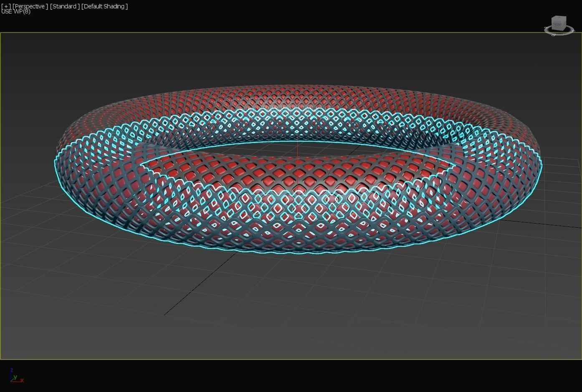Click the USE WP(8) text label
The image size is (582, 392).
tap(16, 12)
